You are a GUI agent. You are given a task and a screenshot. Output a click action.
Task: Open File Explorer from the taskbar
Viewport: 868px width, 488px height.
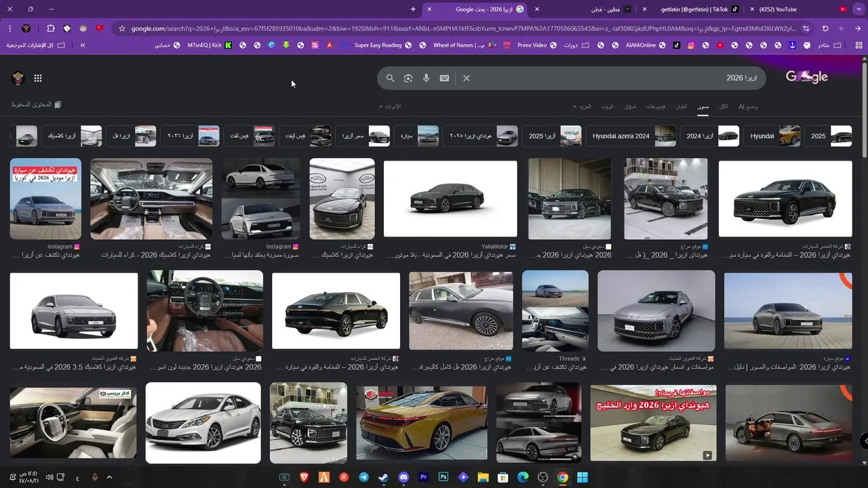coord(483,477)
